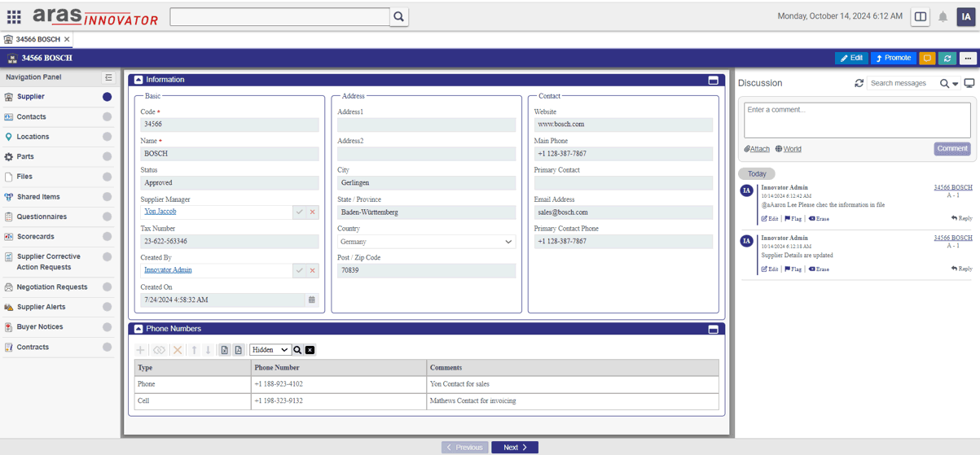Click the Website field www.bosch.com
The image size is (980, 455).
623,125
